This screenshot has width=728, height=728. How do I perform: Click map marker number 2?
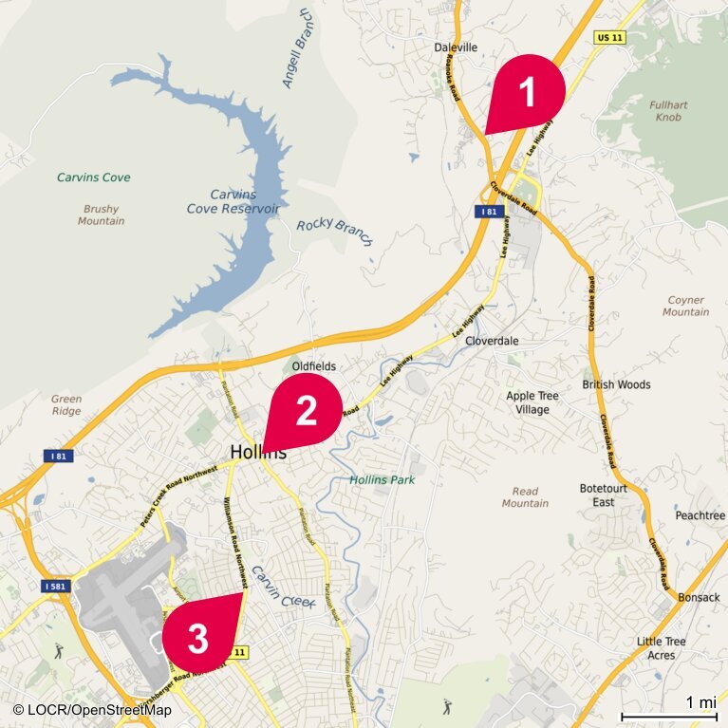[305, 412]
